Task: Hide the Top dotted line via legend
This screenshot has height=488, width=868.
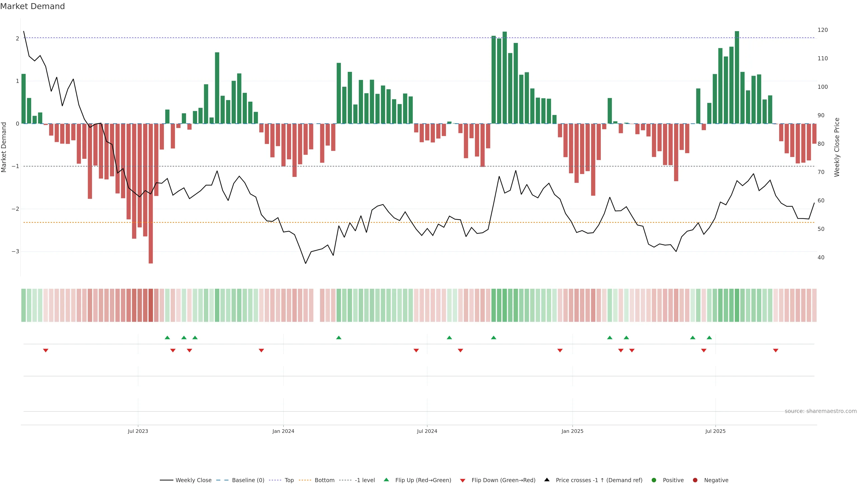Action: click(x=289, y=480)
